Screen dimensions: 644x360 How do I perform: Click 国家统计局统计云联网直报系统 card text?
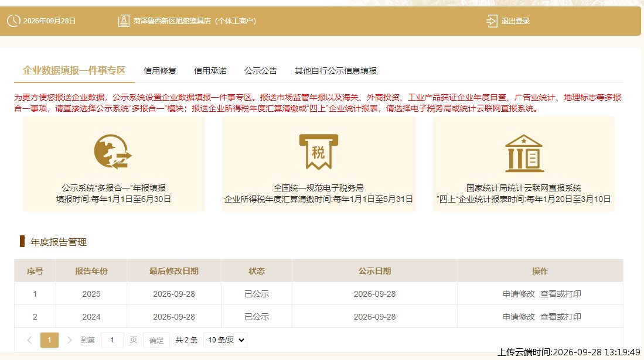[524, 188]
